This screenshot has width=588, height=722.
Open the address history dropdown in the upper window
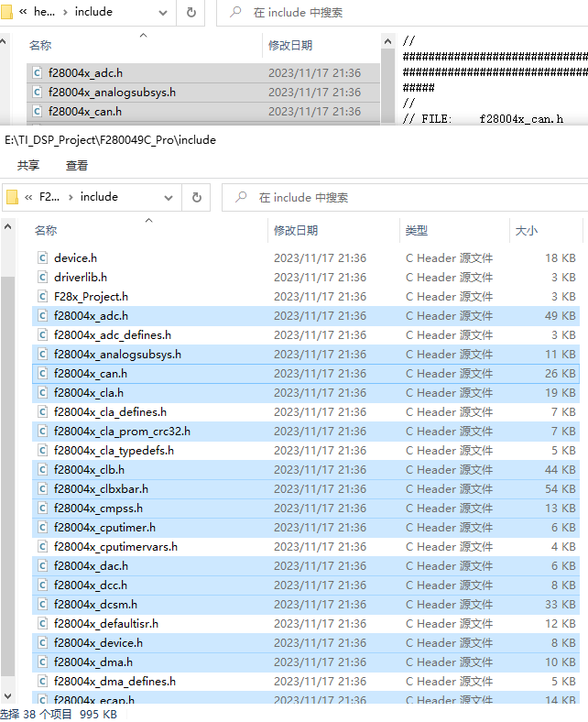coord(163,13)
